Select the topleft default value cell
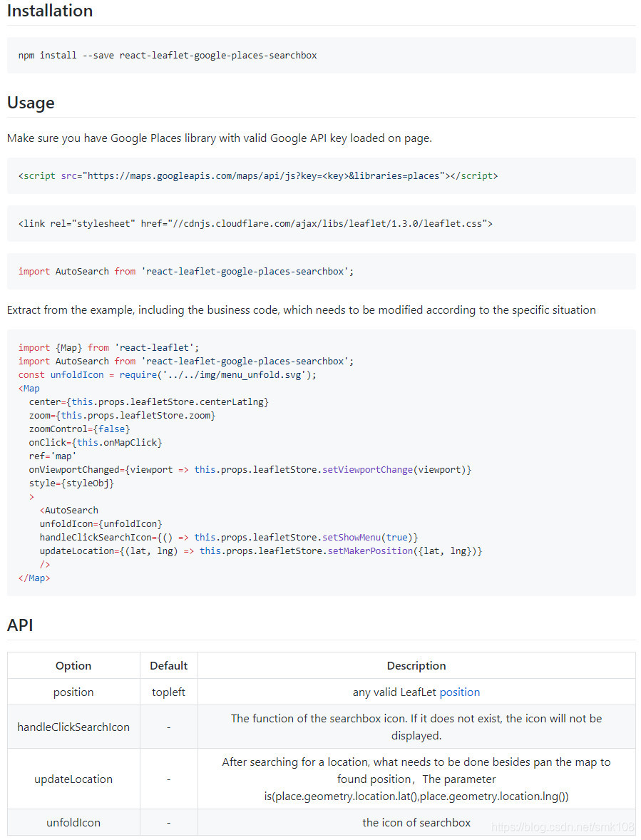Image resolution: width=641 pixels, height=840 pixels. coord(169,692)
